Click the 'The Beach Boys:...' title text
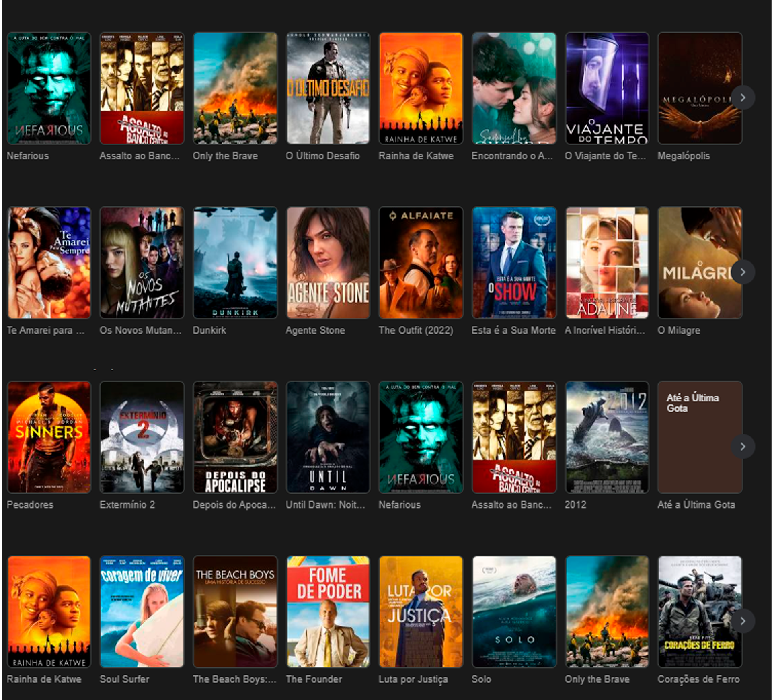The height and width of the screenshot is (700, 772). pyautogui.click(x=234, y=679)
